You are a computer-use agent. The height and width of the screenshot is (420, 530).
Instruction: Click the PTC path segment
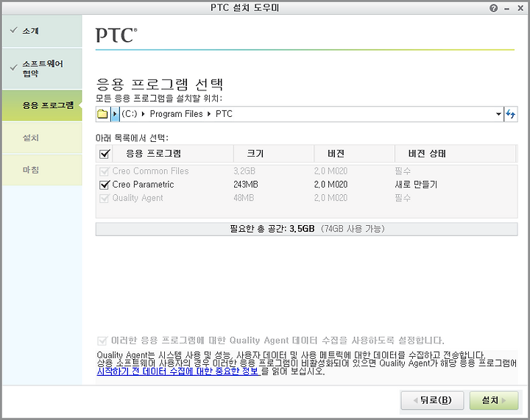(224, 114)
